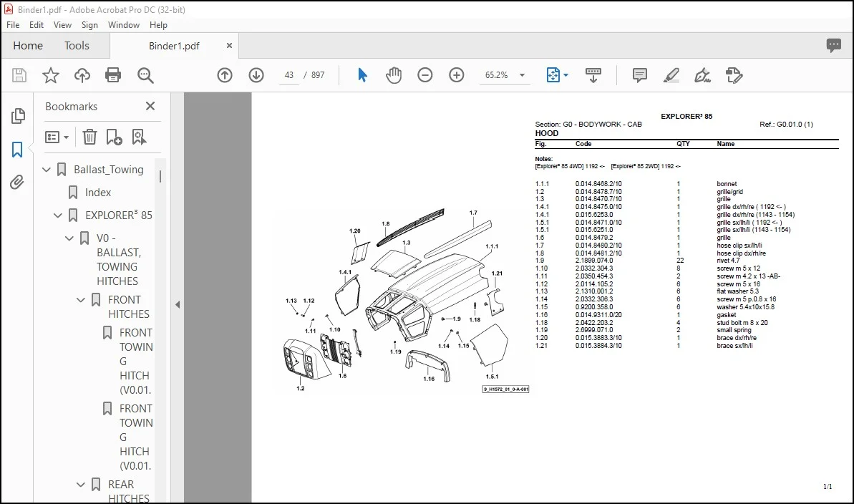Viewport: 854px width, 504px height.
Task: Close the Binder1.pdf tab
Action: [229, 46]
